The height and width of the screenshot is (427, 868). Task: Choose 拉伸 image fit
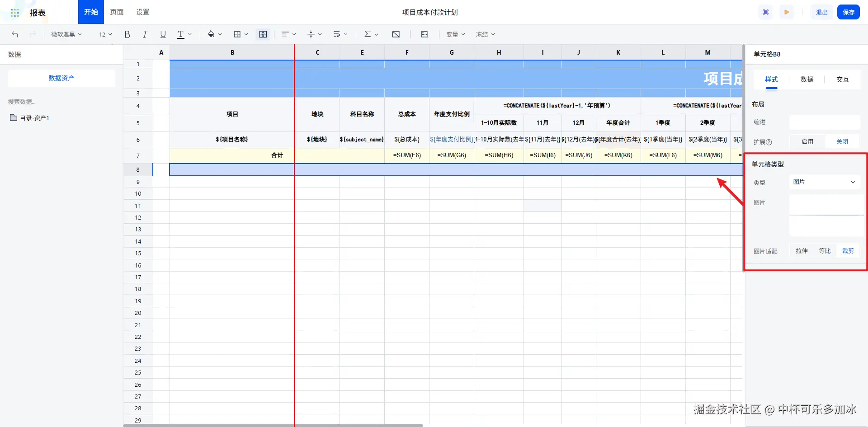pos(802,251)
